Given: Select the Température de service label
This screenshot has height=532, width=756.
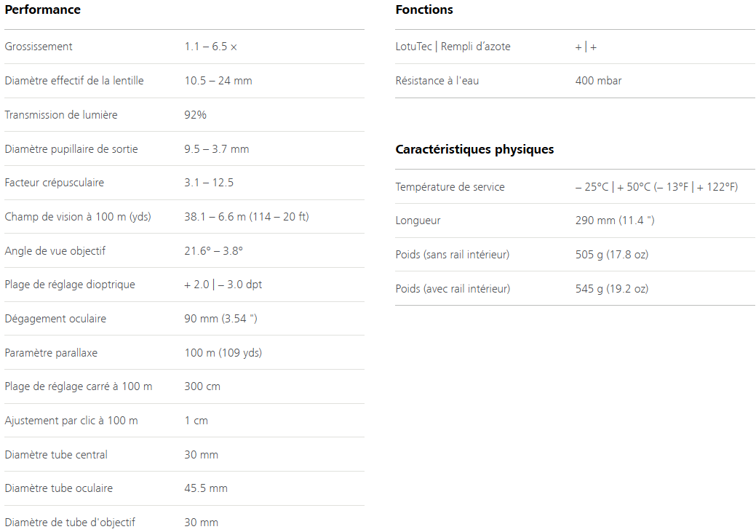Looking at the screenshot, I should (450, 187).
